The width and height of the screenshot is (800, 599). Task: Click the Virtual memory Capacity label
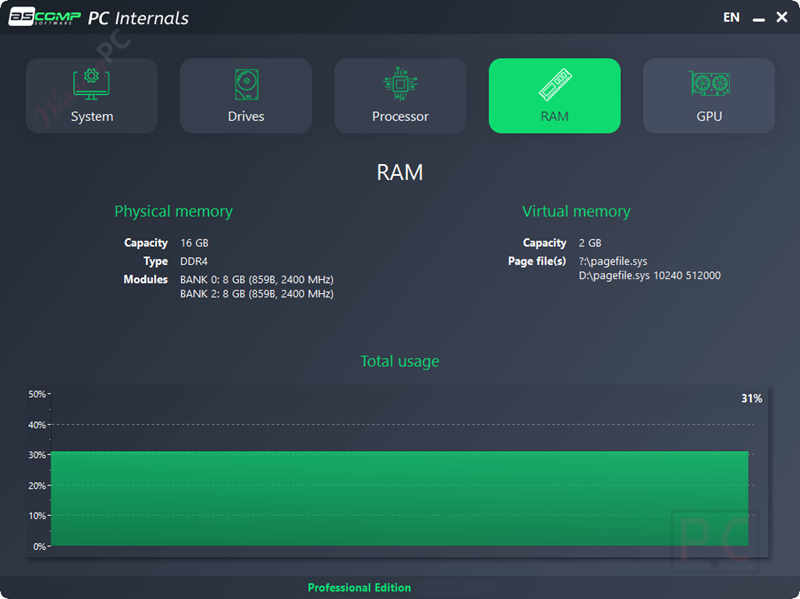[x=544, y=243]
